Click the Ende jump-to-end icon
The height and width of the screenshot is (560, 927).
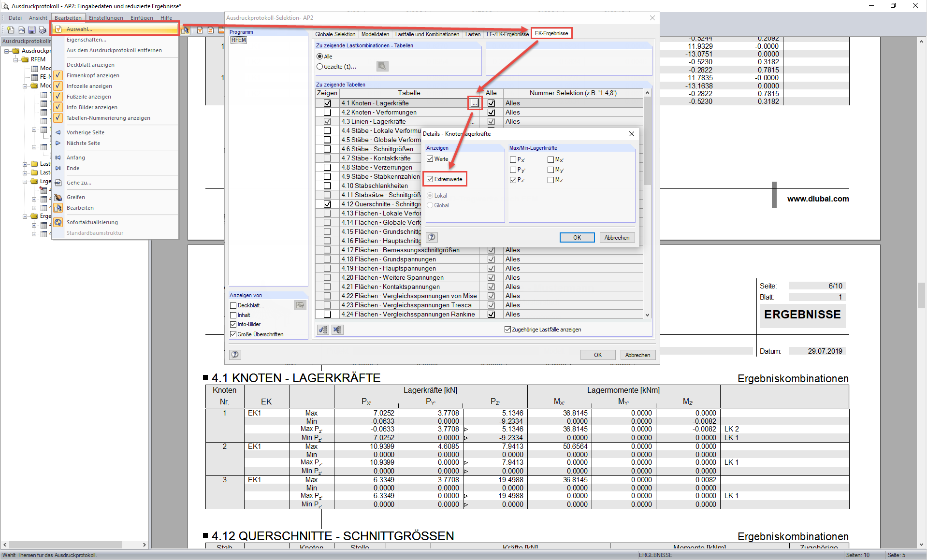(58, 168)
